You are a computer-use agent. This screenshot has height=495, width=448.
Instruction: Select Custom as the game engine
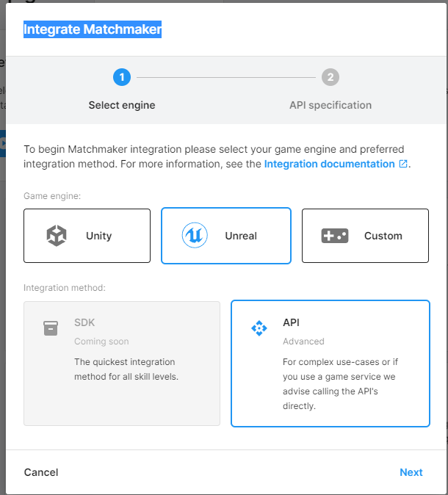(x=365, y=236)
